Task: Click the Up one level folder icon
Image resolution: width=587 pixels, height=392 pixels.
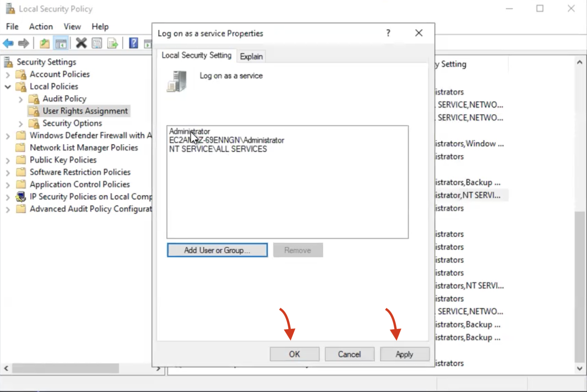Action: coord(45,43)
